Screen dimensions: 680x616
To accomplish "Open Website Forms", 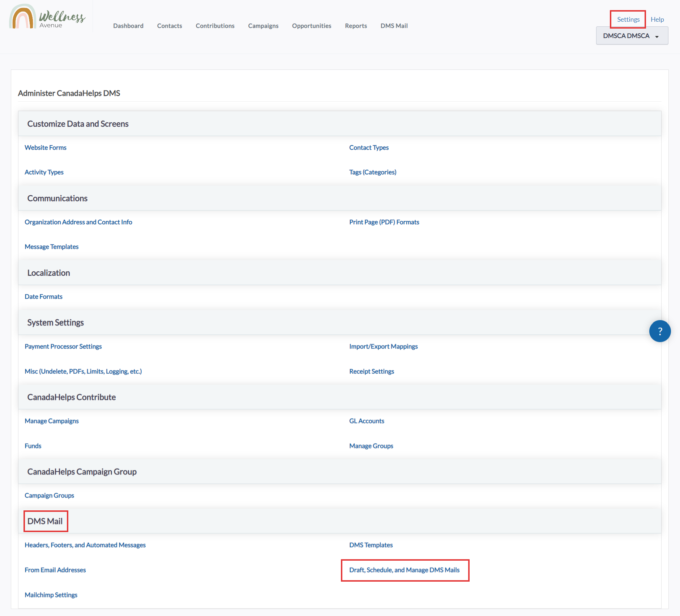I will pos(46,148).
